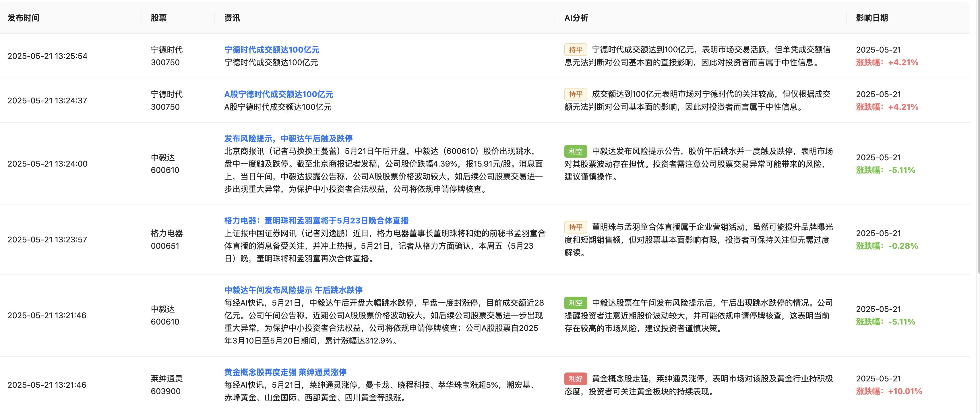Open the 宁德时代成交额达100亿元 news link
Viewport: 980px width, 413px height.
272,49
